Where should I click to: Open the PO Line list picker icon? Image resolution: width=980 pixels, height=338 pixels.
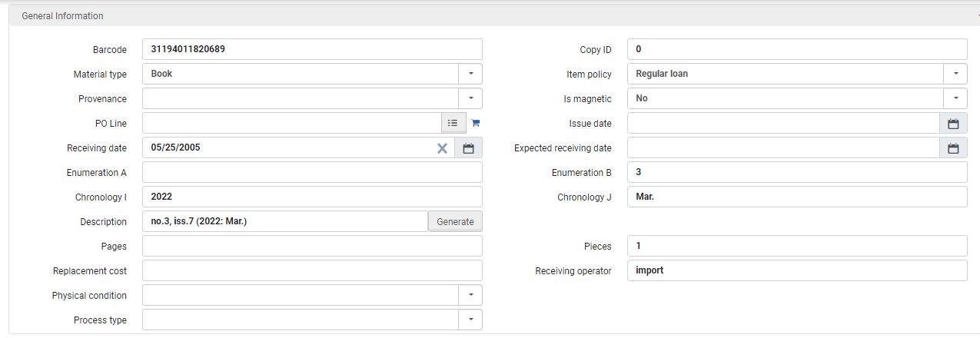[x=453, y=123]
